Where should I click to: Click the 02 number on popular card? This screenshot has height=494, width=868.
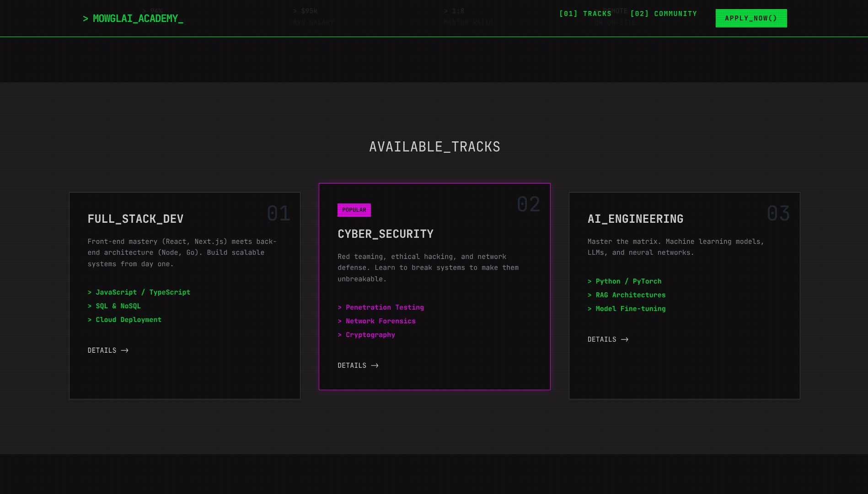(x=528, y=204)
